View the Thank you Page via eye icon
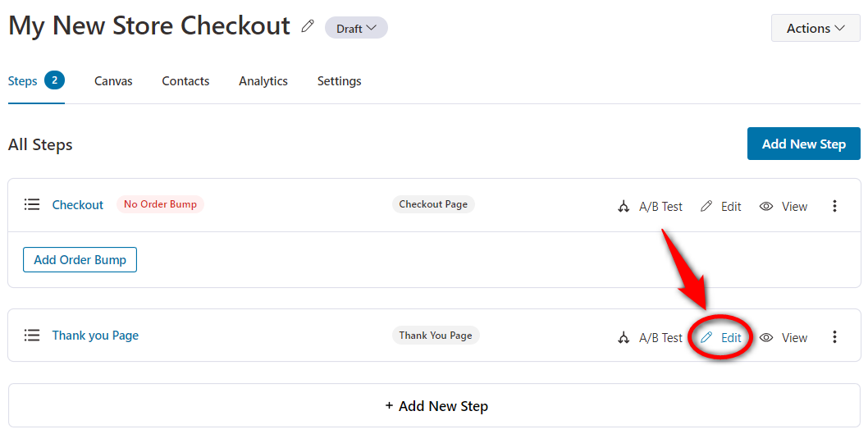 coord(783,337)
